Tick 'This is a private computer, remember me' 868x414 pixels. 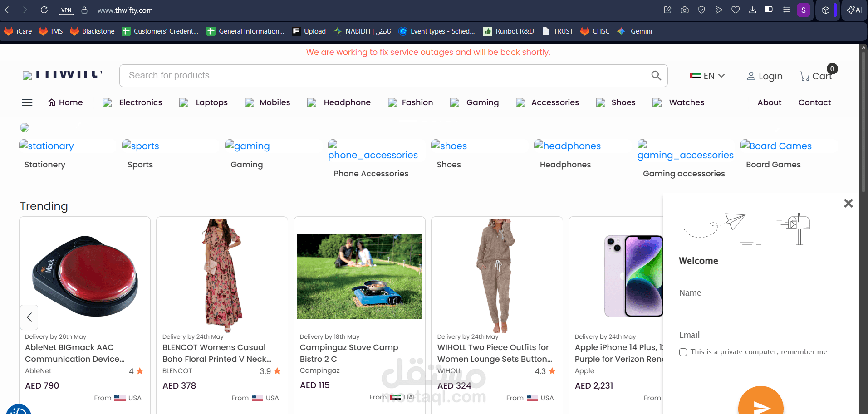[x=683, y=352]
